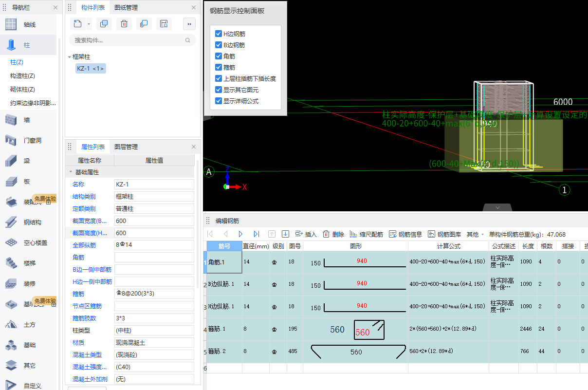Collapse the 框架柱 tree node
Image resolution: width=588 pixels, height=390 pixels.
click(69, 57)
